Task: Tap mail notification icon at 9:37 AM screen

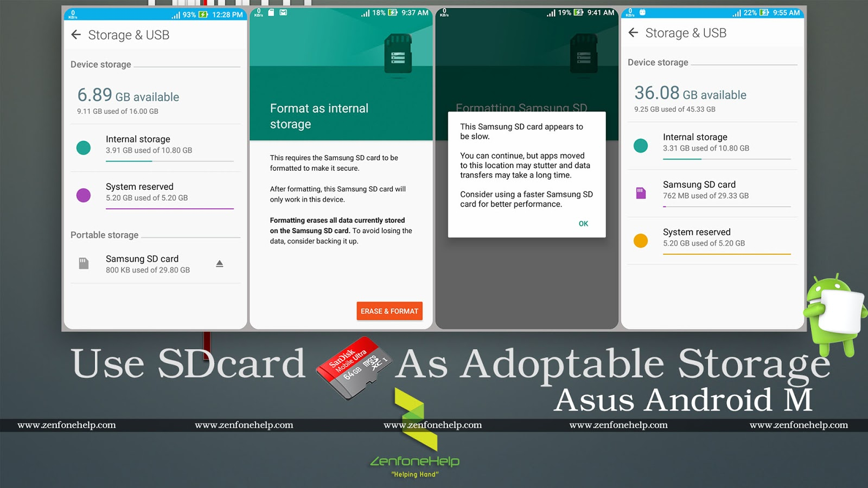Action: click(x=283, y=12)
